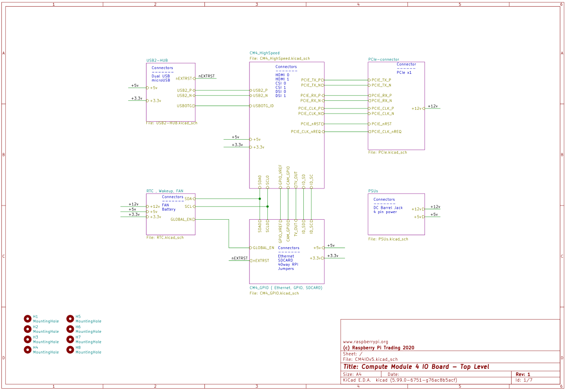This screenshot has width=566, height=392.
Task: Click the PCIE_CLK_nREQ pin on PCIe-connector sheet
Action: click(x=386, y=132)
